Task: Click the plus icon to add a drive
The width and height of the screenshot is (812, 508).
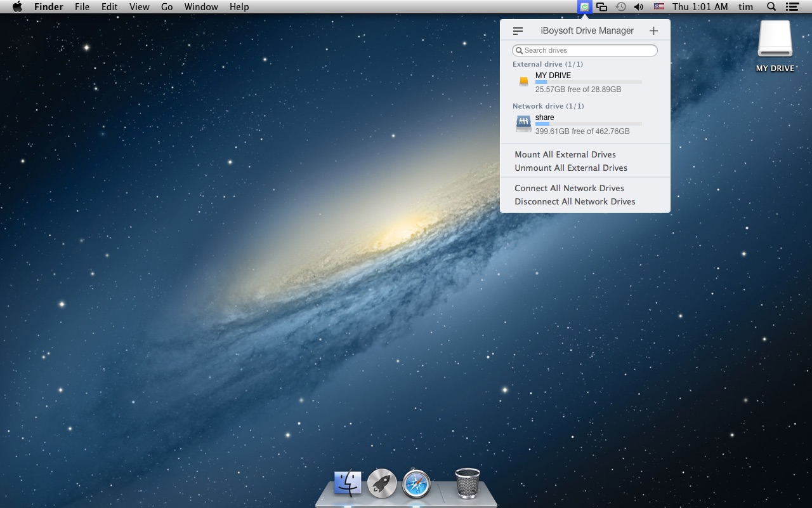Action: [653, 30]
